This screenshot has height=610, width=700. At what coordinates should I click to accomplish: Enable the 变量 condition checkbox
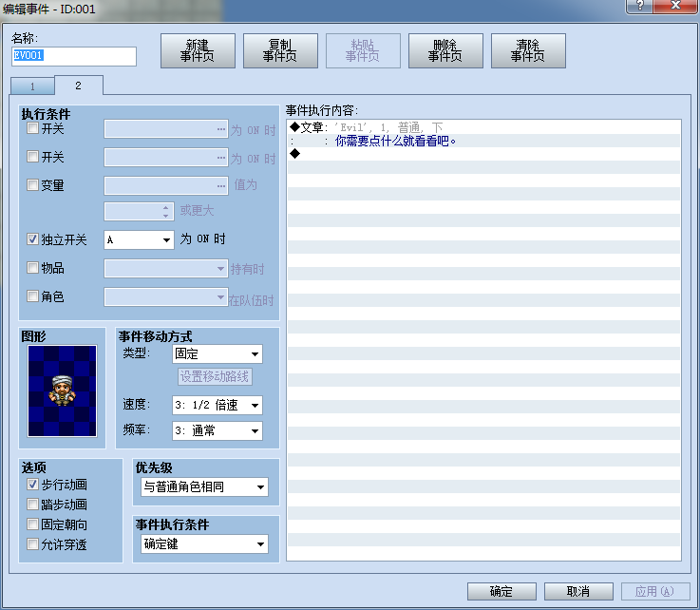(x=32, y=184)
